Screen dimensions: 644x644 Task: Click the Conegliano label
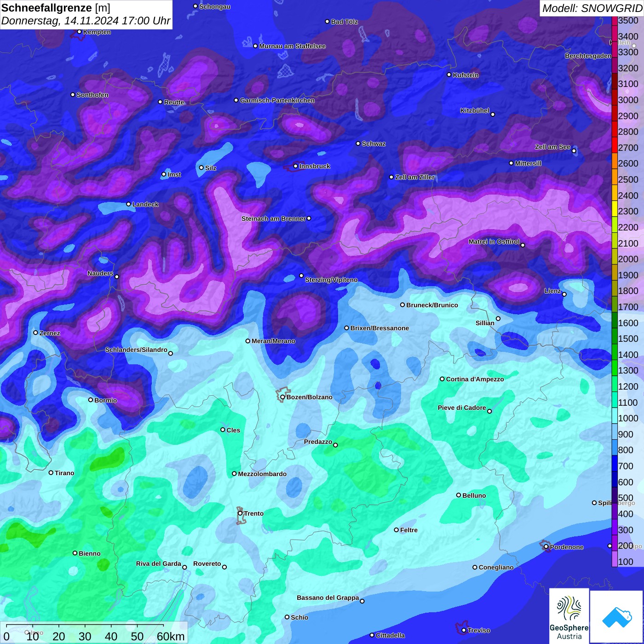(496, 567)
